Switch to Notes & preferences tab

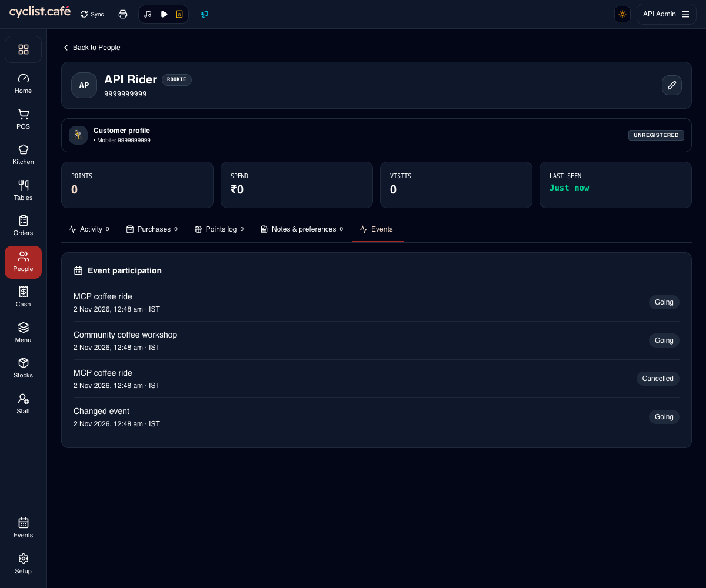tap(302, 229)
